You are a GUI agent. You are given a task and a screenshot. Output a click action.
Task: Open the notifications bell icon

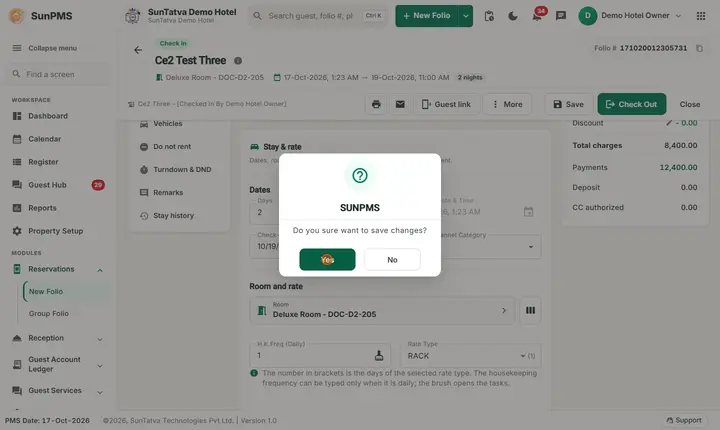click(x=536, y=17)
